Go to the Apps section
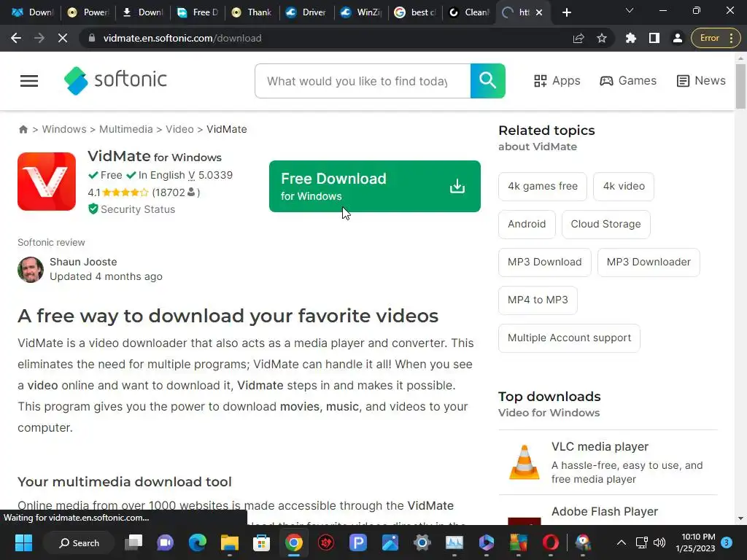Image resolution: width=747 pixels, height=560 pixels. point(557,81)
